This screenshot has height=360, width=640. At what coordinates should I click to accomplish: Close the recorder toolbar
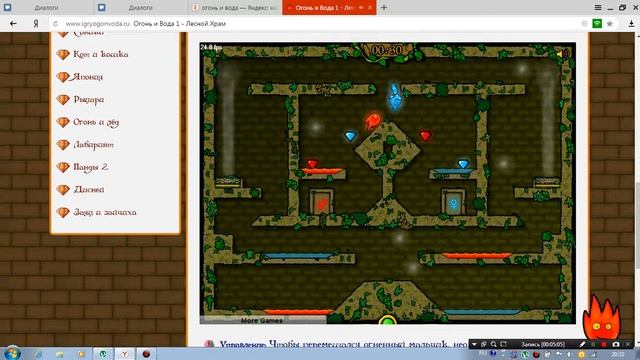(628, 344)
